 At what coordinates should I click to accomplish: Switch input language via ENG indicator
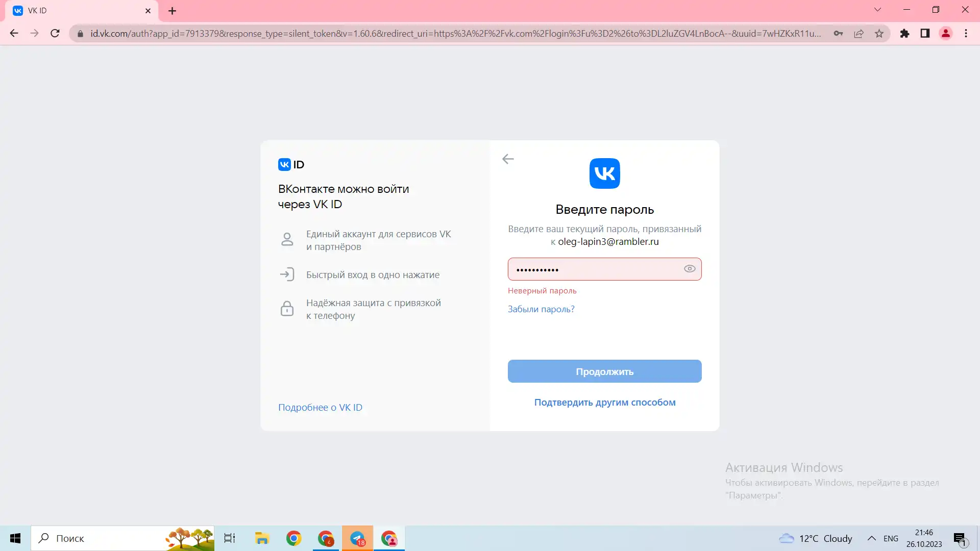pos(891,539)
